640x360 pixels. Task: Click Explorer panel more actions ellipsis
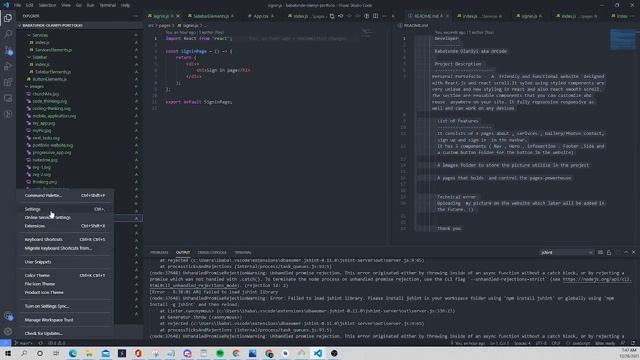click(135, 16)
